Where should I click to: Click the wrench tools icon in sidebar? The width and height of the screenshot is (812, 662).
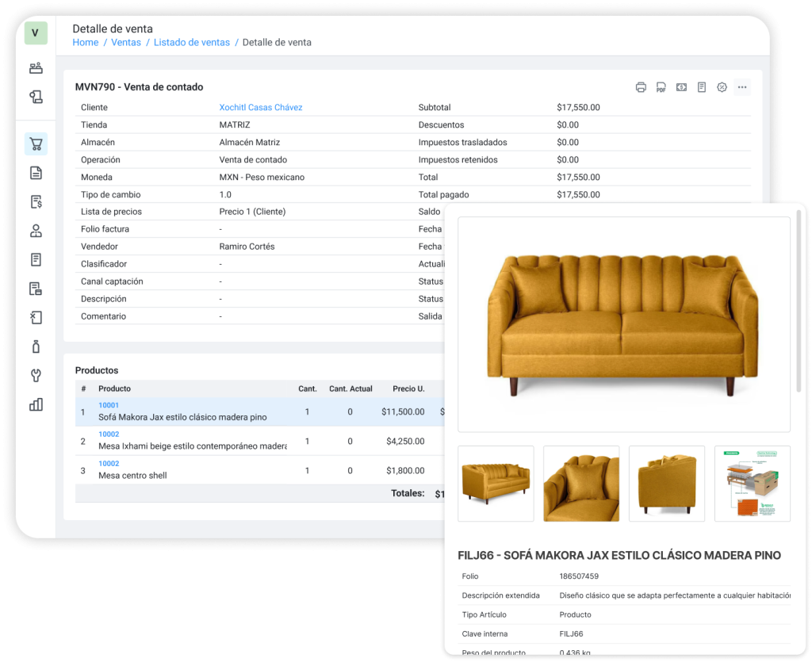[36, 375]
